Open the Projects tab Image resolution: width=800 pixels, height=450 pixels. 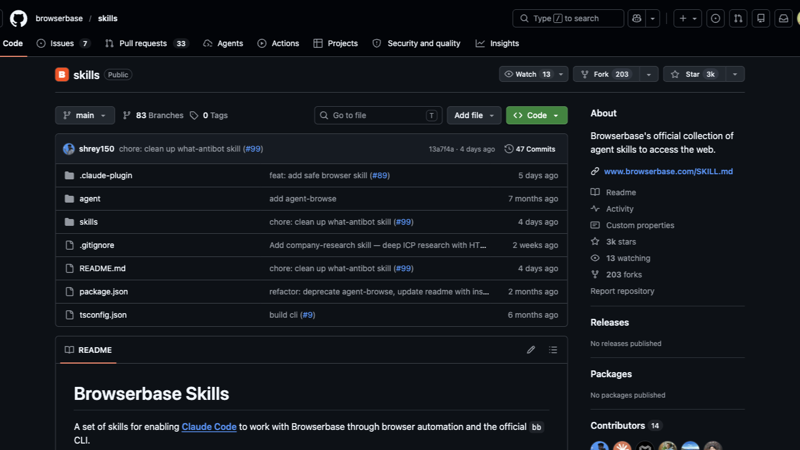point(335,43)
